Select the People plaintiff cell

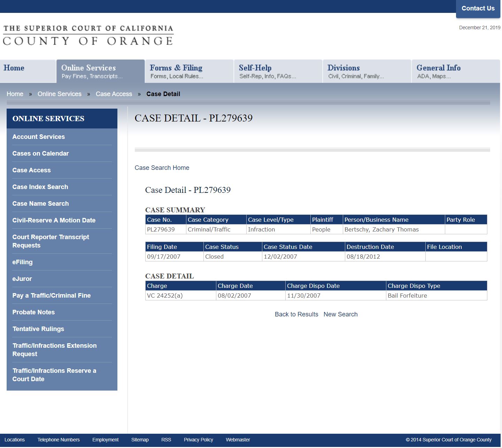[x=327, y=229]
